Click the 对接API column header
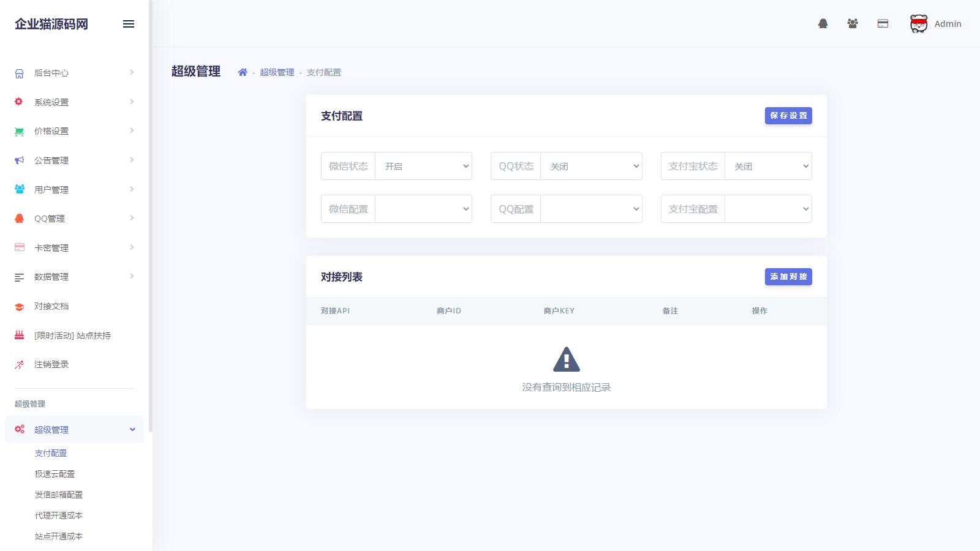Viewport: 980px width, 551px height. click(335, 311)
